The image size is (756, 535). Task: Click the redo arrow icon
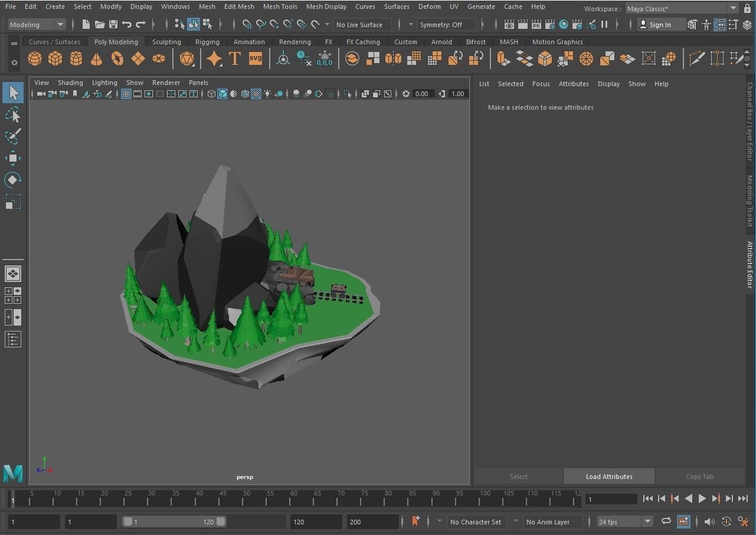pyautogui.click(x=140, y=24)
